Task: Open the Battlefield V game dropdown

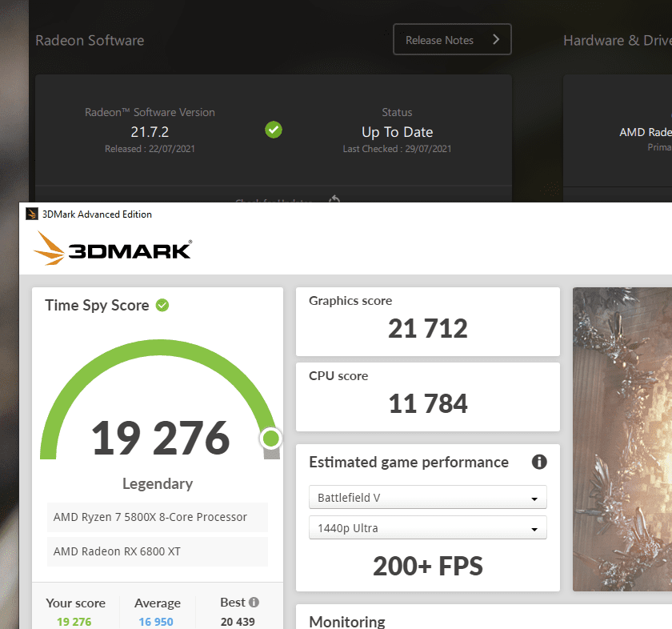Action: point(428,498)
